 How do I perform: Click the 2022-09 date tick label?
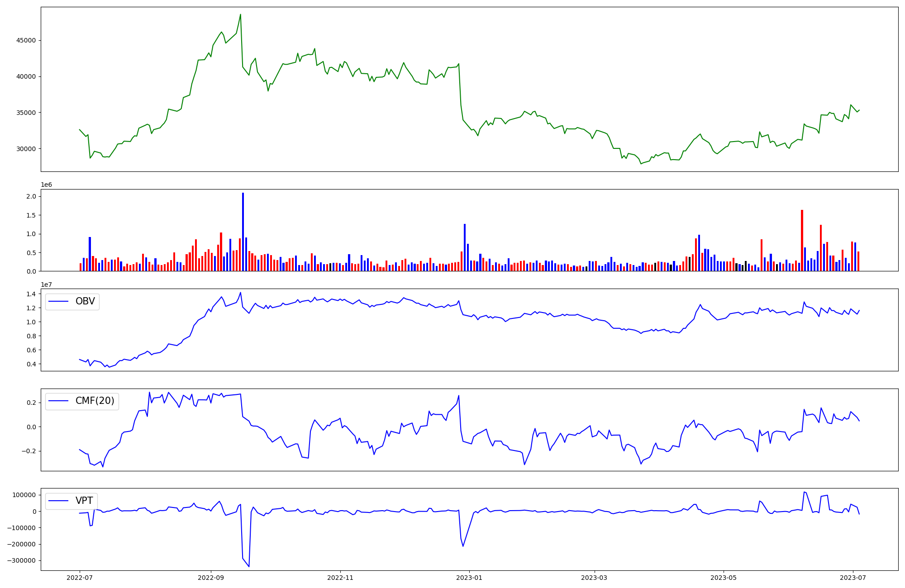pos(211,578)
